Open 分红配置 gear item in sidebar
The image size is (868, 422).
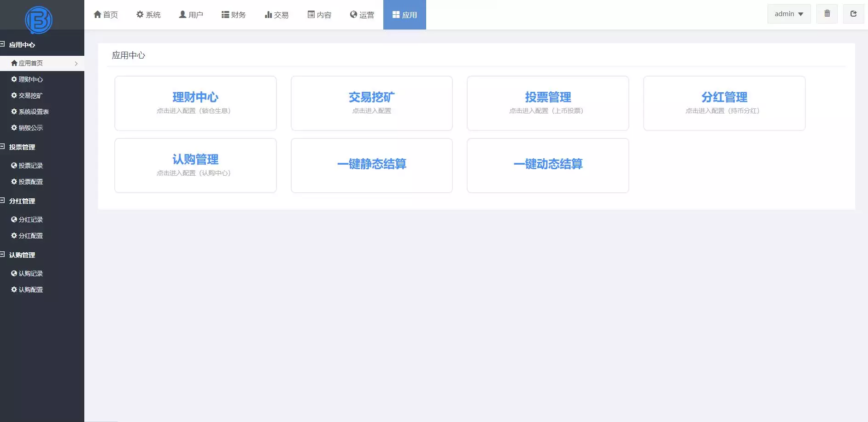(29, 235)
